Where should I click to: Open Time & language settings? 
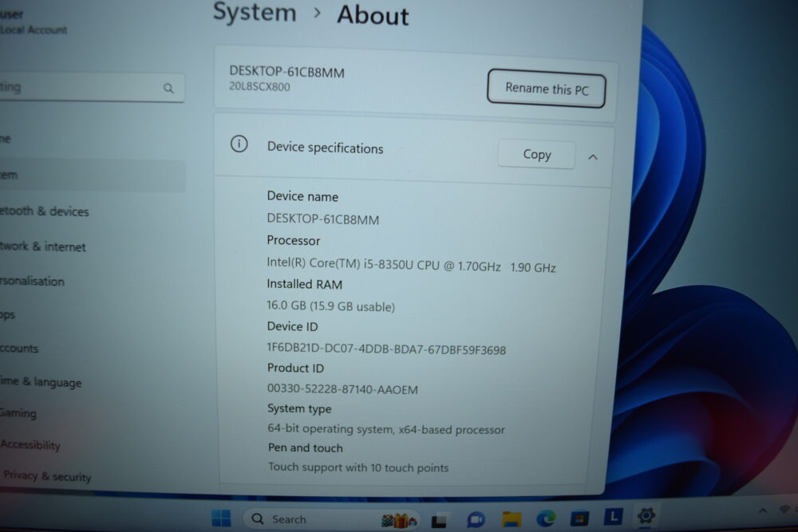pos(41,381)
